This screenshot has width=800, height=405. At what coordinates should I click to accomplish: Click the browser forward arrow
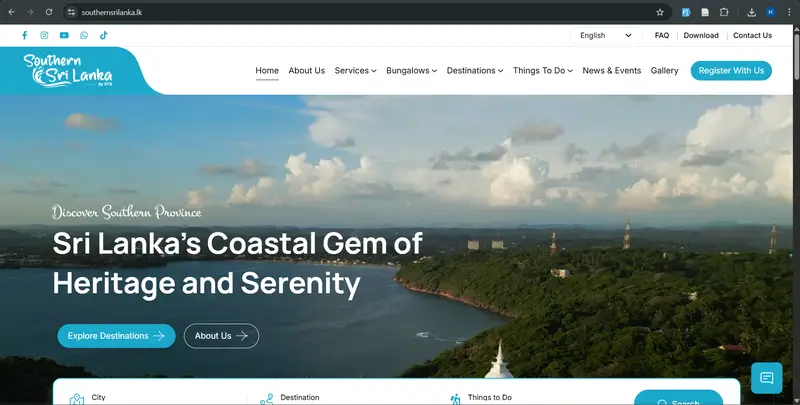tap(30, 12)
